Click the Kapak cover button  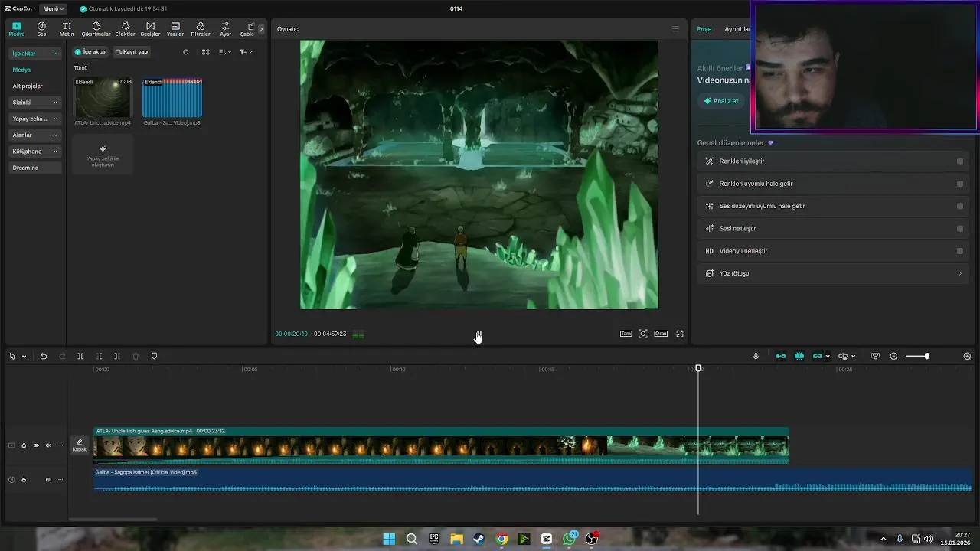80,445
